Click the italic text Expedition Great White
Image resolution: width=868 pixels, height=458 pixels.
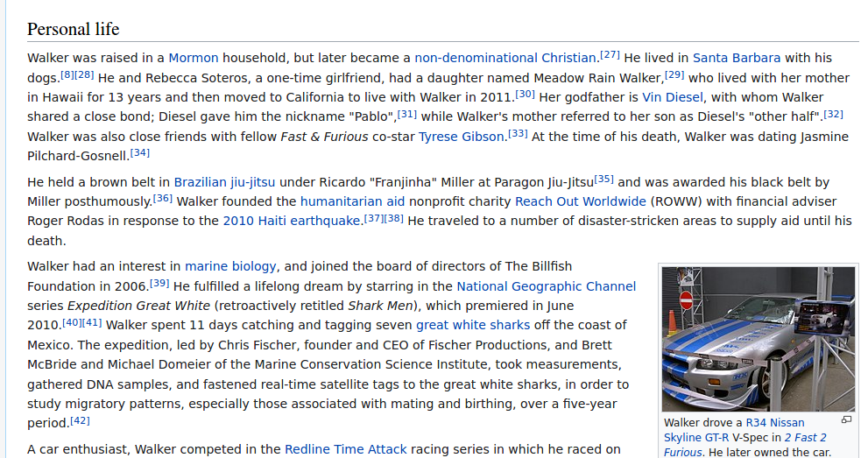tap(139, 306)
